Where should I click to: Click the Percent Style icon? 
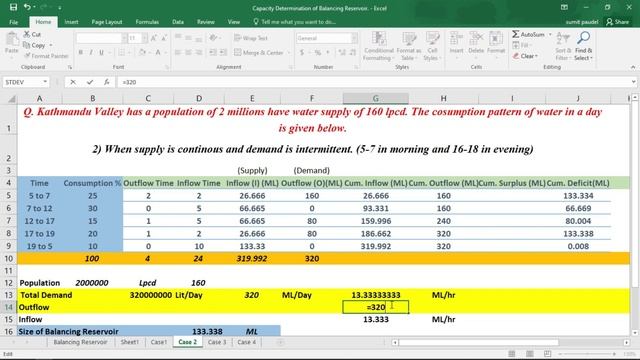pyautogui.click(x=318, y=52)
